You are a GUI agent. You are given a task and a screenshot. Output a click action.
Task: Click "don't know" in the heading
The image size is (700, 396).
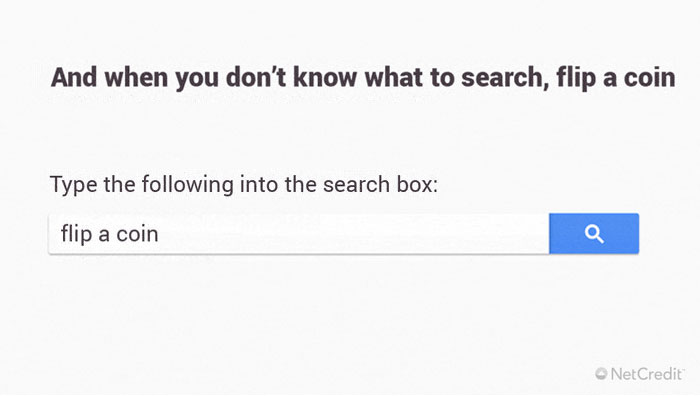292,77
